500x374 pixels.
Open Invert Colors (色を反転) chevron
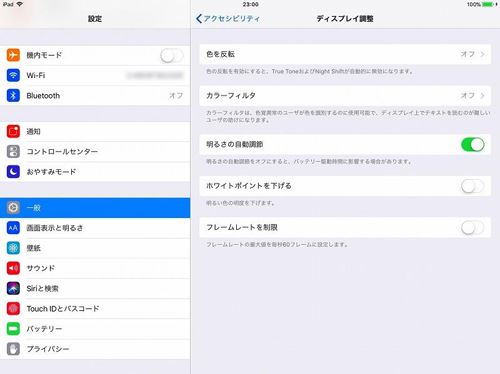482,54
